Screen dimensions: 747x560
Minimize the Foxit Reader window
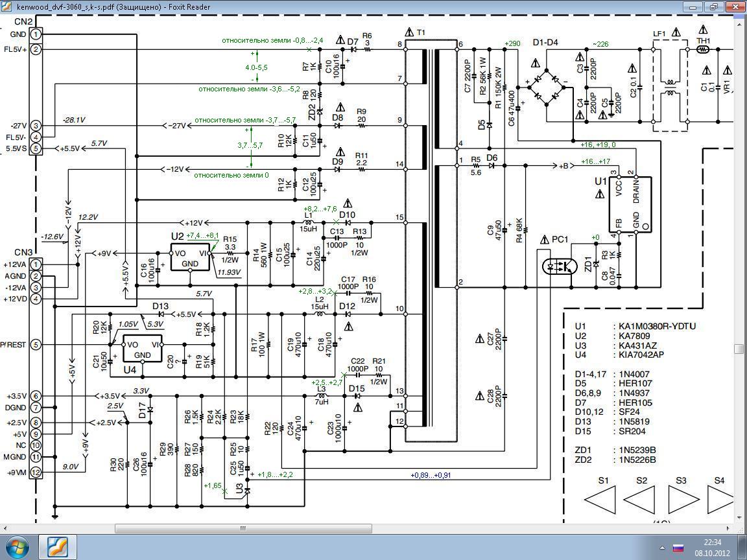pos(694,6)
